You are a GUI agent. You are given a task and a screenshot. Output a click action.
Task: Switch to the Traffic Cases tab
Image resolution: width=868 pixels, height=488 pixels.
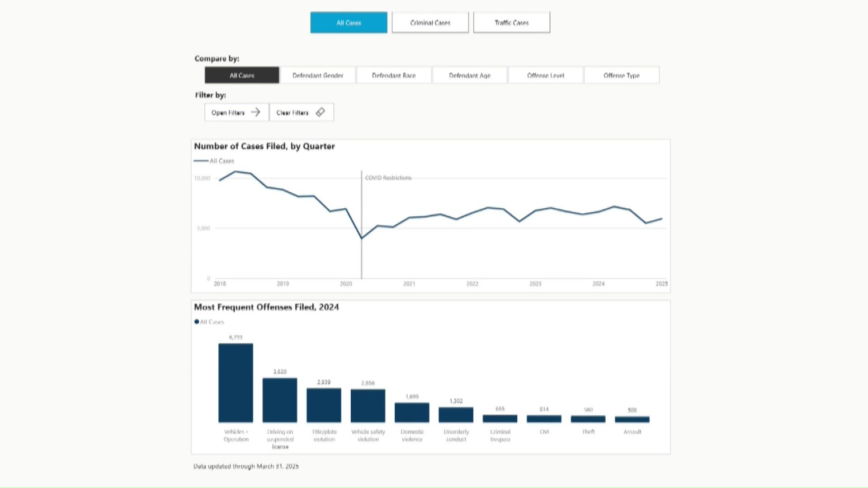click(511, 23)
